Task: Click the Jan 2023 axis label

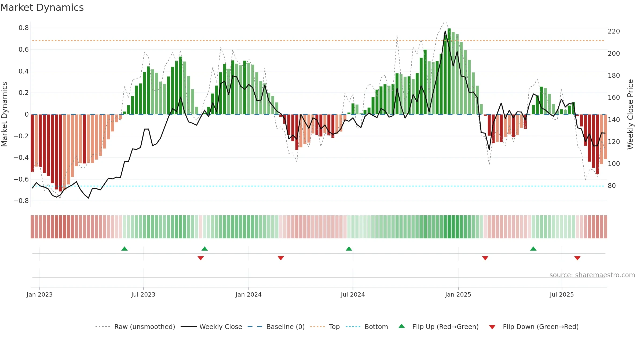Action: click(x=40, y=294)
